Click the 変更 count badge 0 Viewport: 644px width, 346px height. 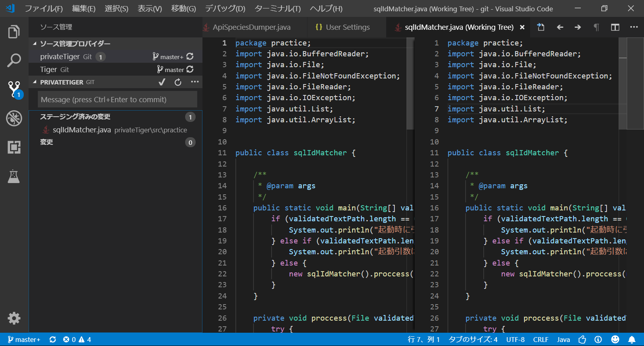tap(190, 142)
